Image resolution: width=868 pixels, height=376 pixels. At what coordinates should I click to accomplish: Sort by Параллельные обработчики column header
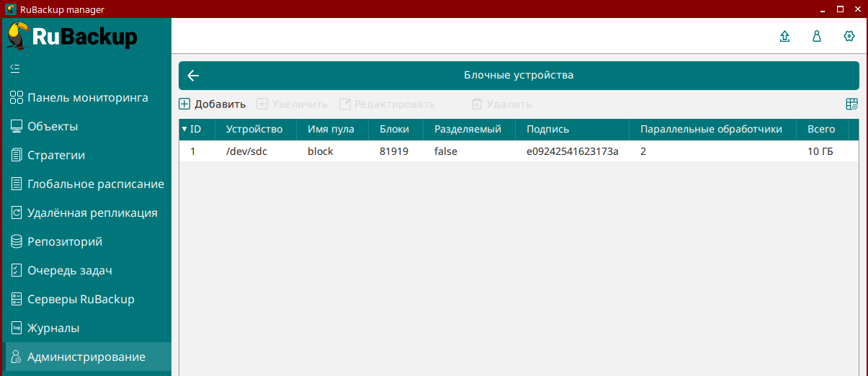tap(712, 130)
